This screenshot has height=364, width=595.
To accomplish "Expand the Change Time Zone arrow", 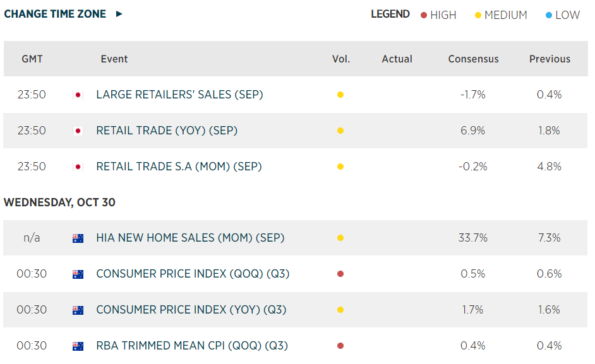I will tap(119, 14).
